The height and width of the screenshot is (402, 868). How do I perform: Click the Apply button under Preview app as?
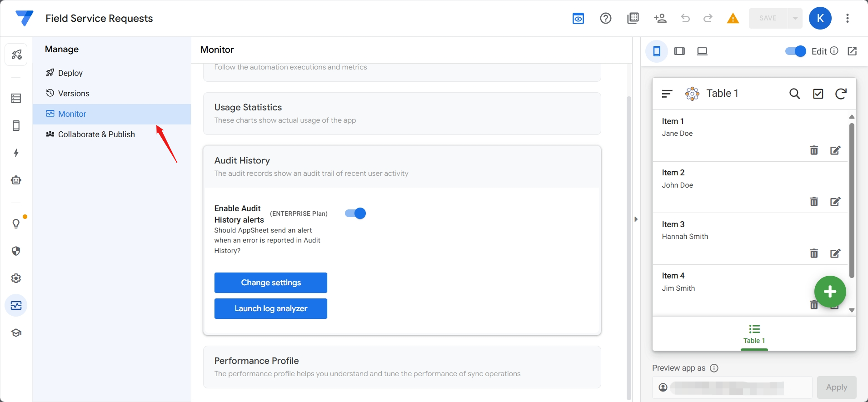(x=837, y=387)
